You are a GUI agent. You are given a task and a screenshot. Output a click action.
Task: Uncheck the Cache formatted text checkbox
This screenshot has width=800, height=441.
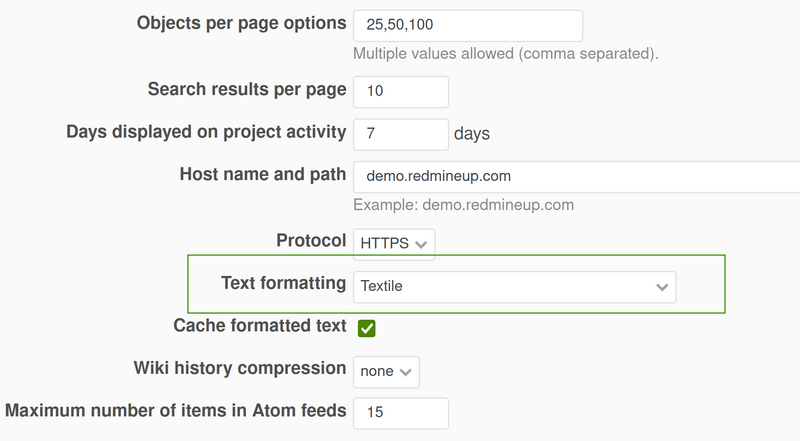coord(367,327)
